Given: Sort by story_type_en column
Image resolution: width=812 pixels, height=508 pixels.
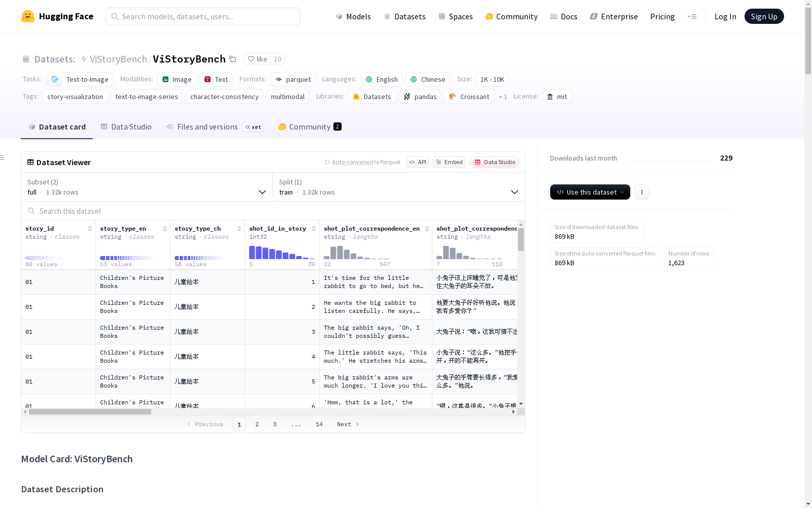Looking at the screenshot, I should (164, 229).
